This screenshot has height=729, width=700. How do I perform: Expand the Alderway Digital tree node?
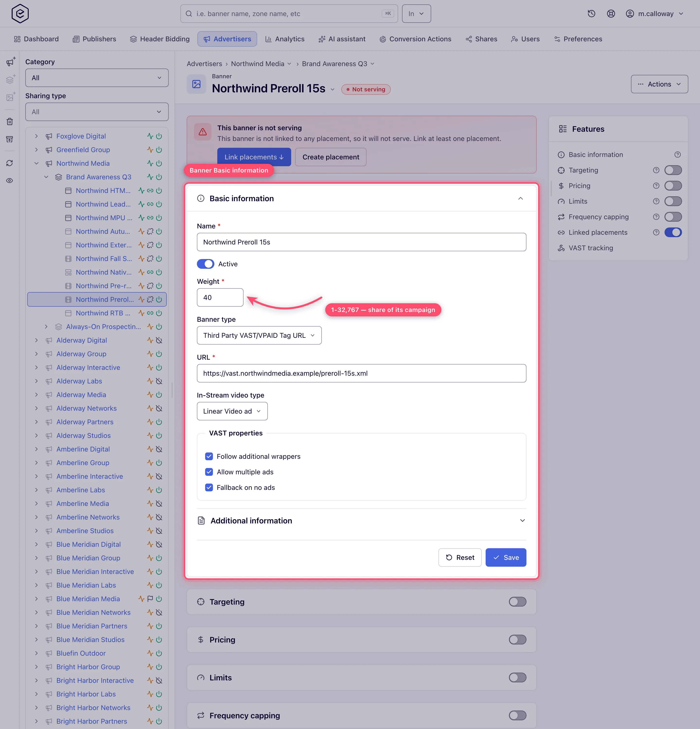coord(36,340)
